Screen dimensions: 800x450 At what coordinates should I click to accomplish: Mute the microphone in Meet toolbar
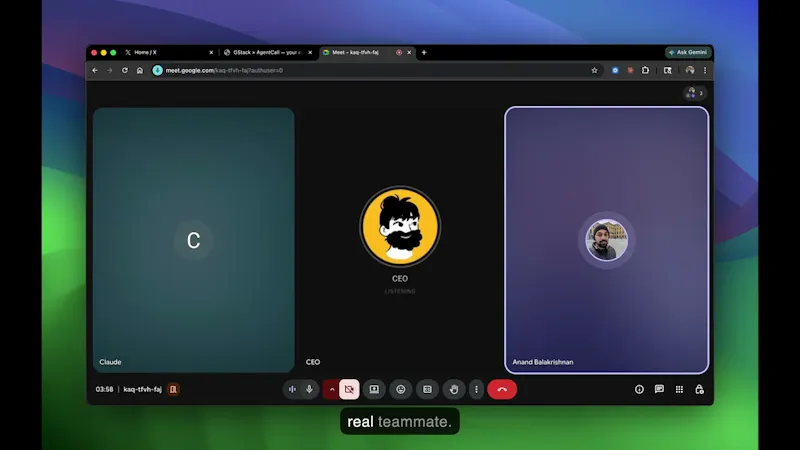point(309,389)
